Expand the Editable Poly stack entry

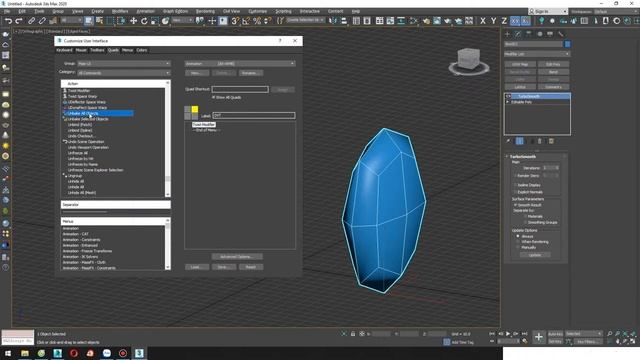coord(508,102)
